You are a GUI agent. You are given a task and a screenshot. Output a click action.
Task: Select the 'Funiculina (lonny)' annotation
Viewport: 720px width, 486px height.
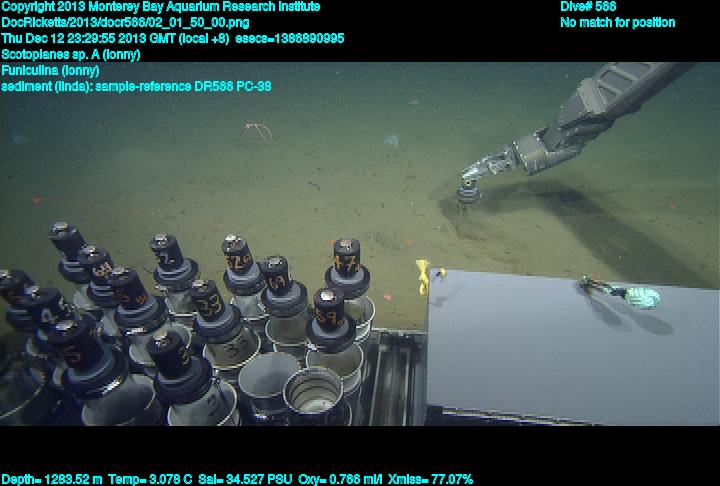point(50,71)
